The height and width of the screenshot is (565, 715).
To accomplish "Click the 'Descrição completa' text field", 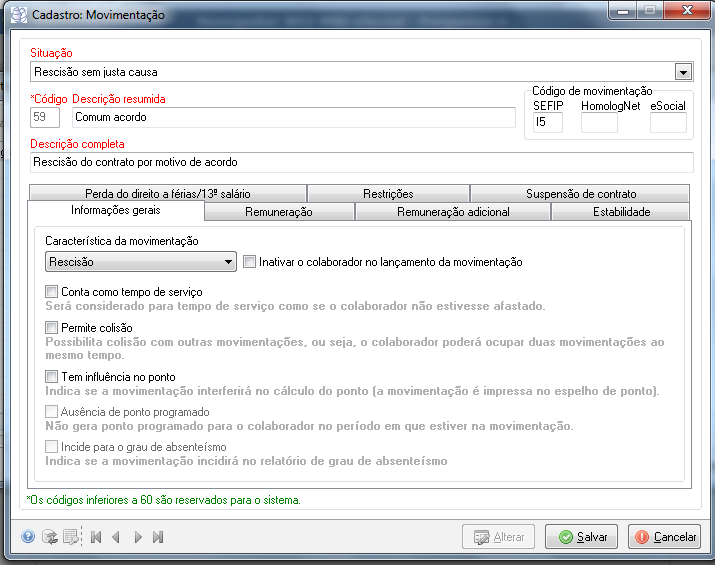I will (361, 162).
